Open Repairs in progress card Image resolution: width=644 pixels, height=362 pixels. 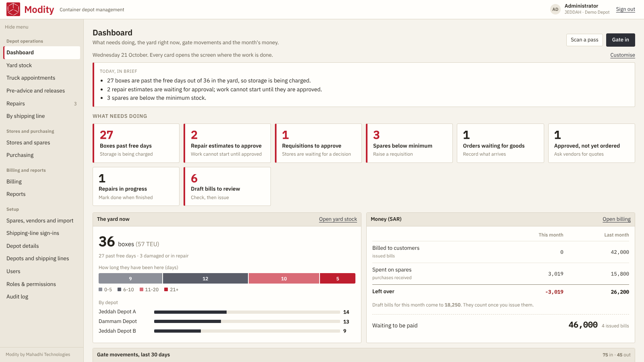point(136,187)
